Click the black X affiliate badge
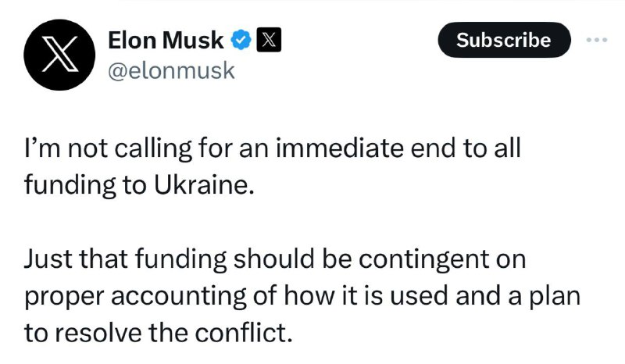The image size is (625, 364). point(269,40)
